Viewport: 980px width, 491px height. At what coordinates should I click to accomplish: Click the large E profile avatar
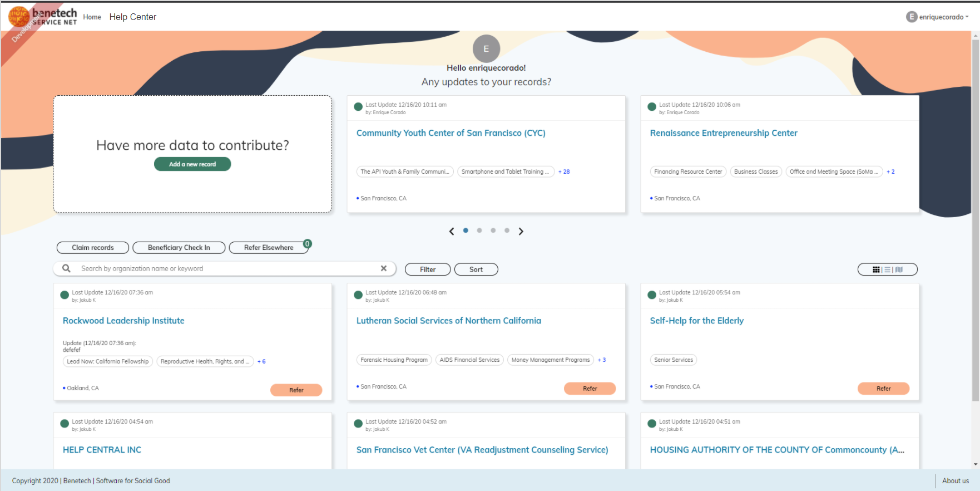486,48
